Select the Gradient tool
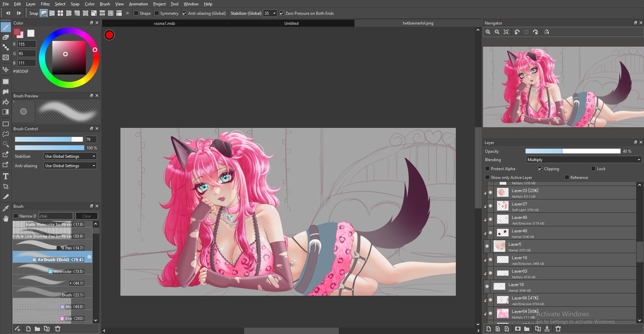 5,112
